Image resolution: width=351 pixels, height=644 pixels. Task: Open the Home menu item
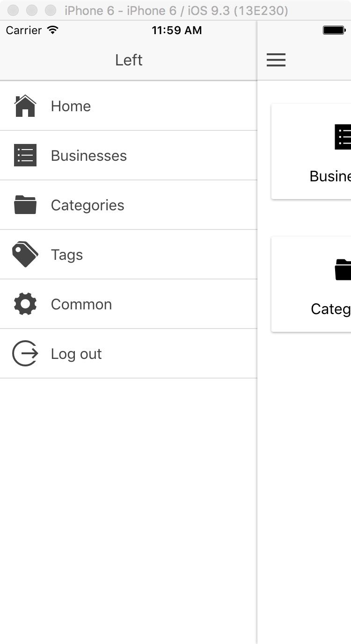click(x=71, y=107)
